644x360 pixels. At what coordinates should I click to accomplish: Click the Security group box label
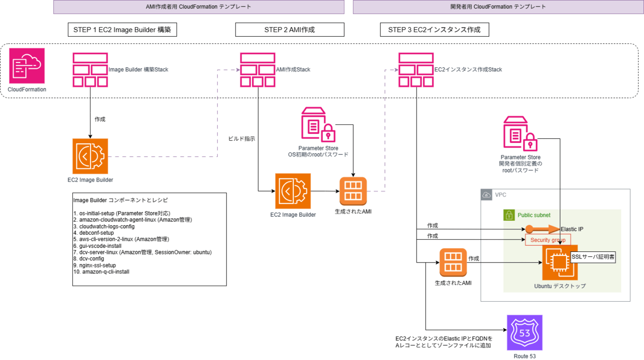tap(548, 240)
